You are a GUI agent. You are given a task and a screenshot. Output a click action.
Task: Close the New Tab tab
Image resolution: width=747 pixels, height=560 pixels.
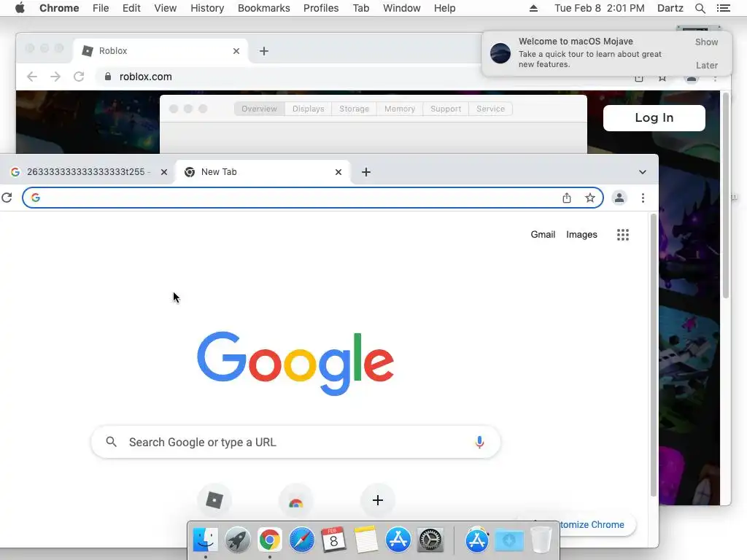[338, 172]
